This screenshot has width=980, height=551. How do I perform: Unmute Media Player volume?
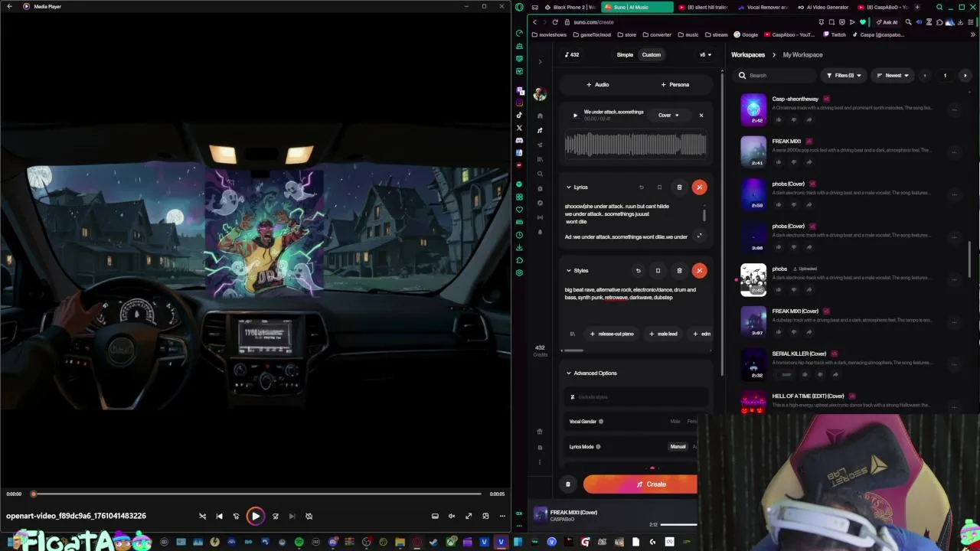tap(452, 516)
